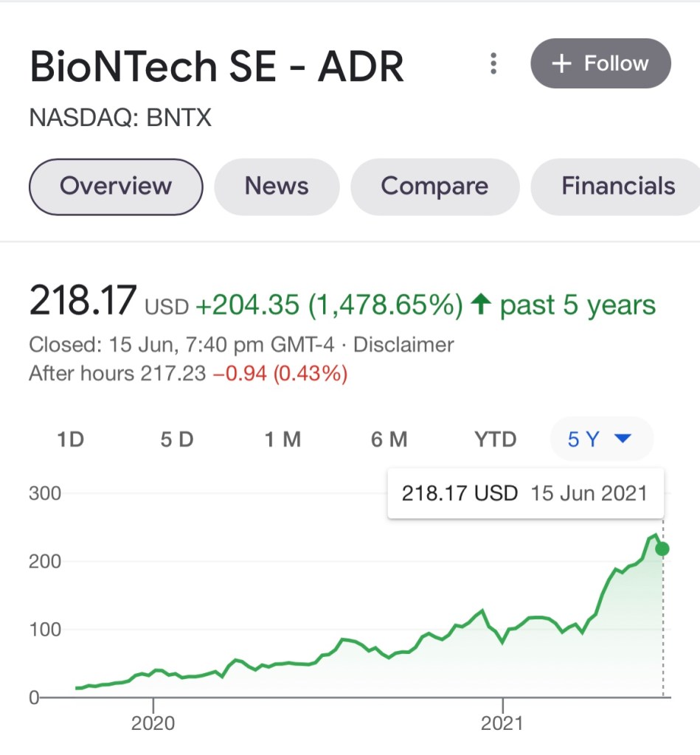Click the 2020 label on the time axis

(x=153, y=723)
